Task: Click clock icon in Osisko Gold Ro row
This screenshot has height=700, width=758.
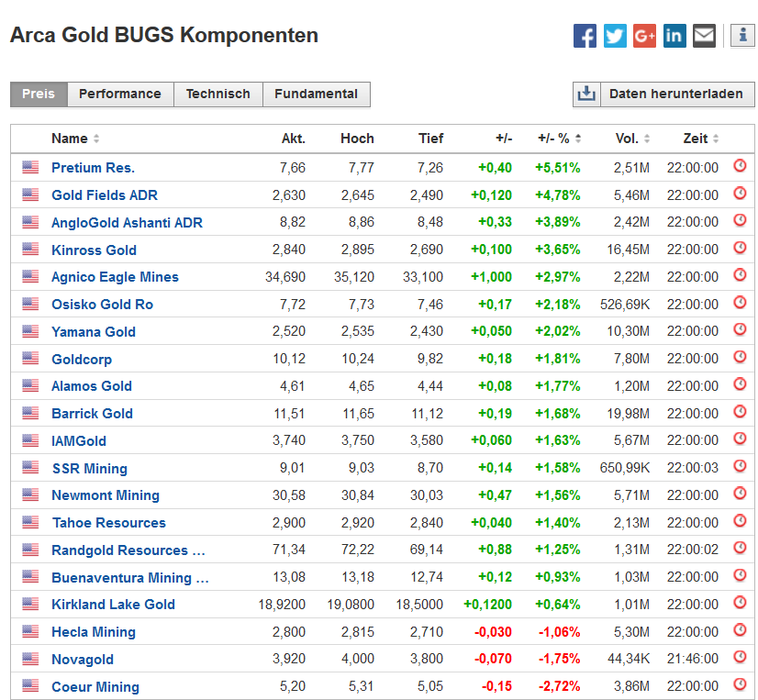Action: click(741, 302)
